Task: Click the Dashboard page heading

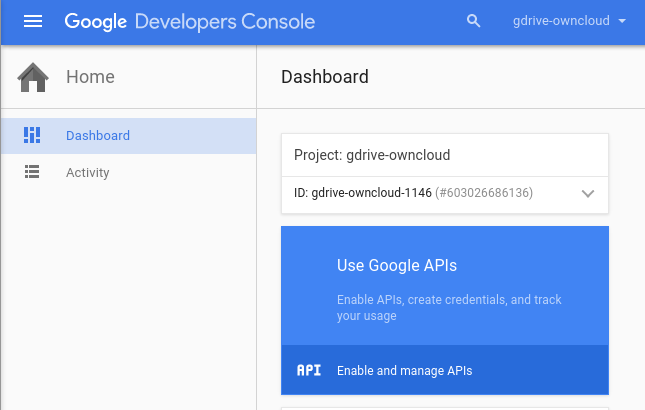Action: [325, 77]
